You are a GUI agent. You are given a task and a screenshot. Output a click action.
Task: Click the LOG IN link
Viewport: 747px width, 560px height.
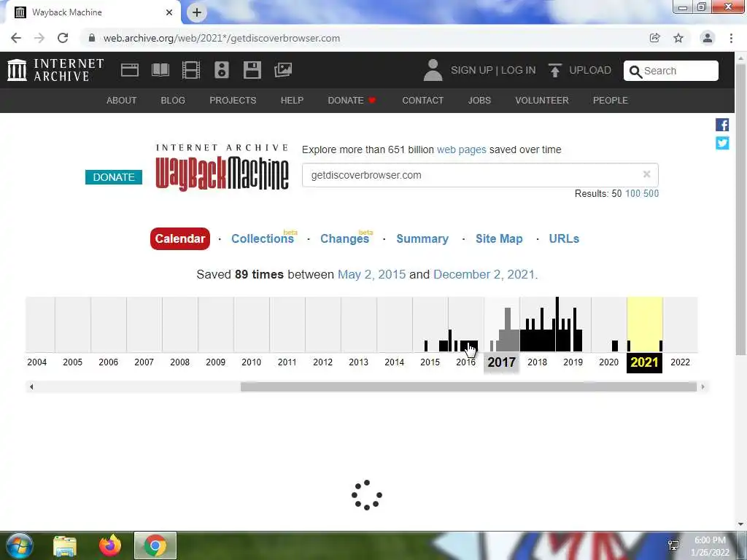coord(519,70)
